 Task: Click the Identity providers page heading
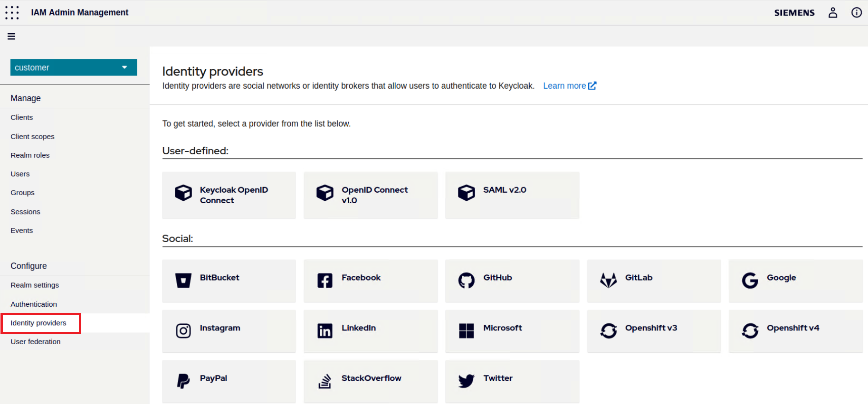pos(212,71)
